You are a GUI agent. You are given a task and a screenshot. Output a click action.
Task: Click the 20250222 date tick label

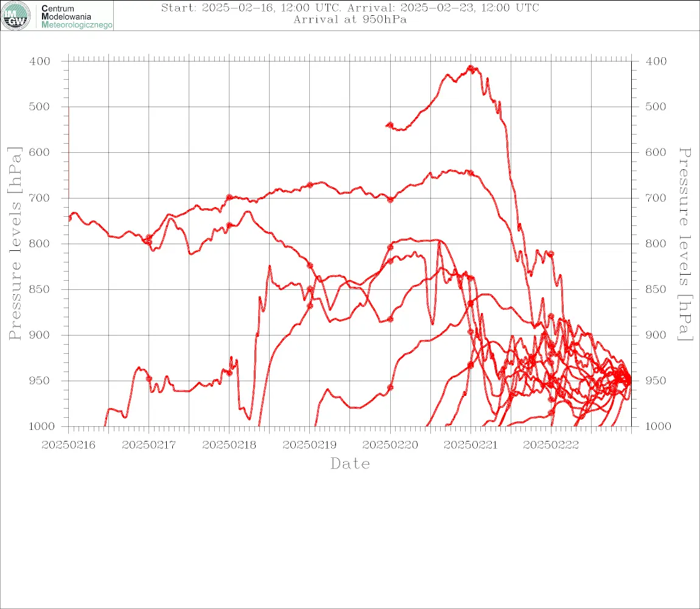[x=551, y=445]
